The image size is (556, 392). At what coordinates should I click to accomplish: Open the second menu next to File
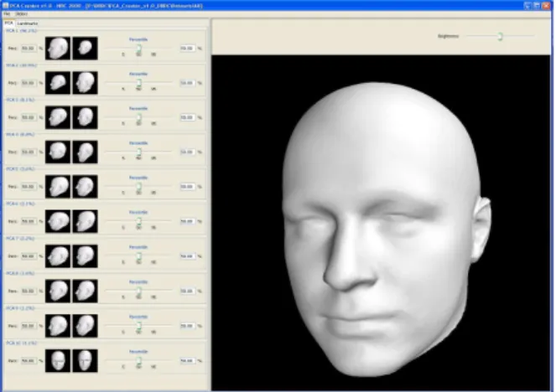pos(21,13)
